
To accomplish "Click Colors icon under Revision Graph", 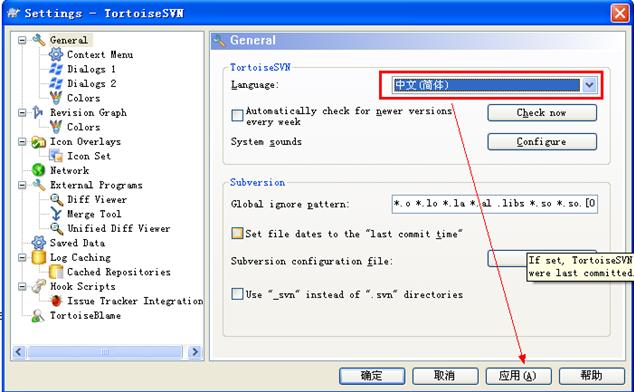I will (56, 127).
